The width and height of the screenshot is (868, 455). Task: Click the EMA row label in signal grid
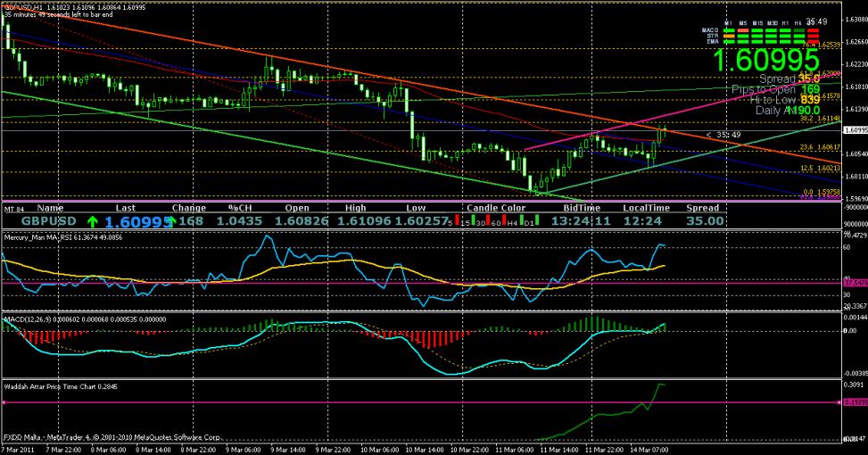(709, 41)
